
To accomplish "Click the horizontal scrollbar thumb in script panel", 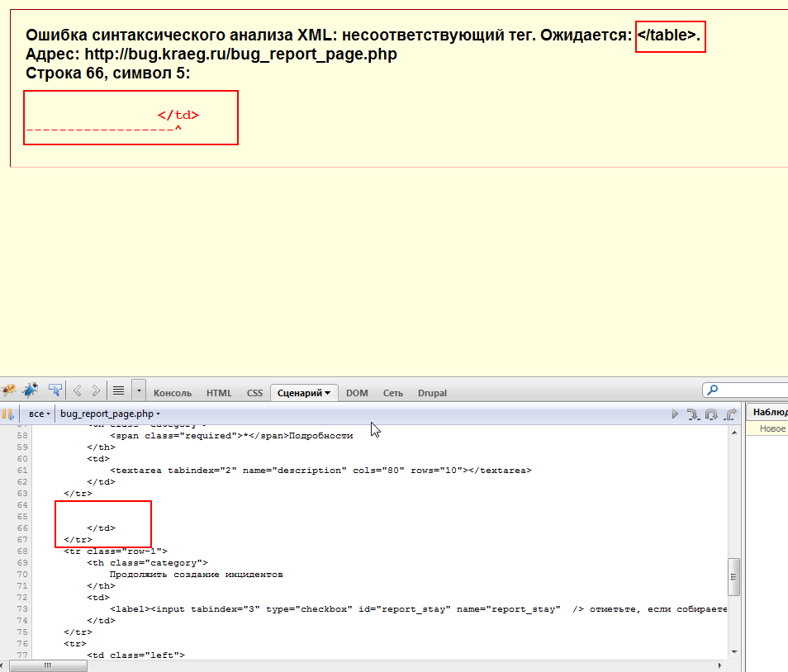I will (x=47, y=665).
